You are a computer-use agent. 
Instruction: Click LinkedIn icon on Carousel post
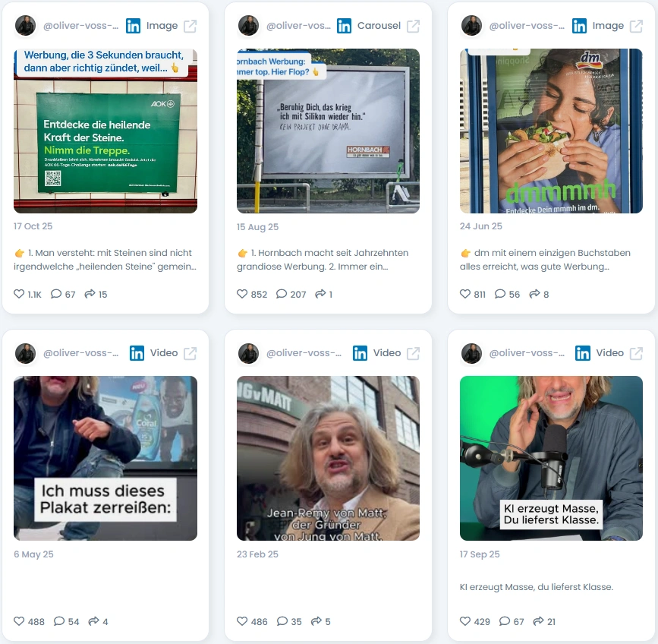pyautogui.click(x=344, y=26)
